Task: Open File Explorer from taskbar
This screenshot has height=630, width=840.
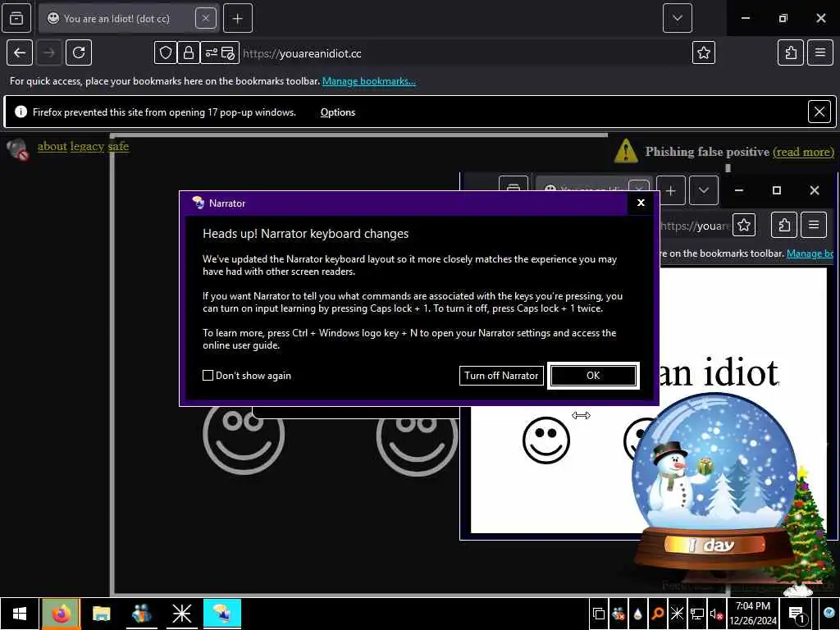Action: [101, 614]
